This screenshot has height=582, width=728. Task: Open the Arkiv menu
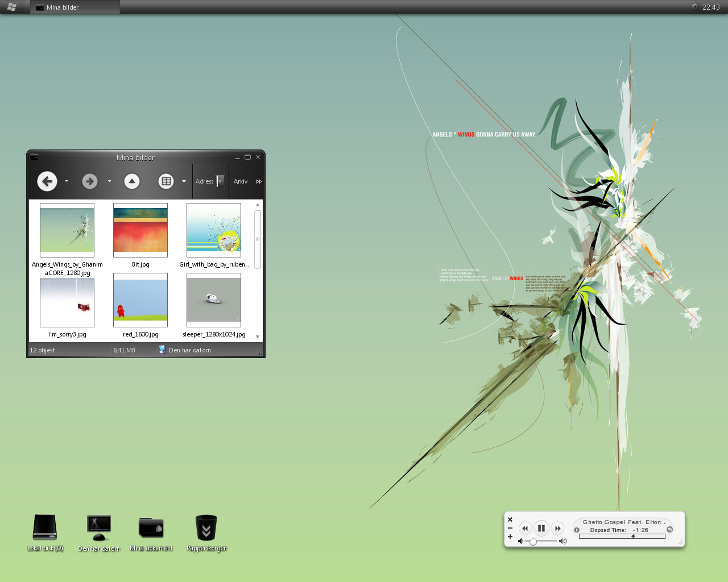(241, 181)
